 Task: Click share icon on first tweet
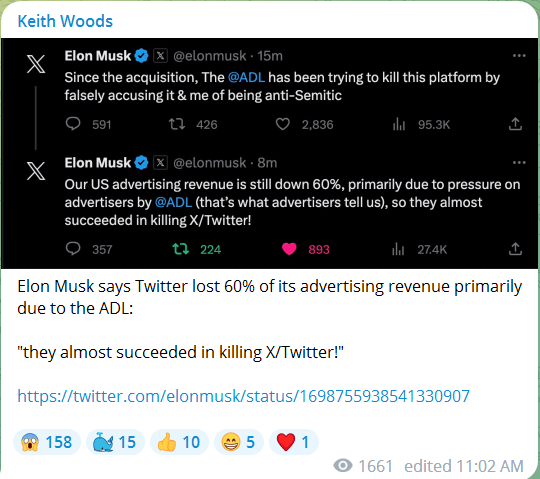click(515, 124)
